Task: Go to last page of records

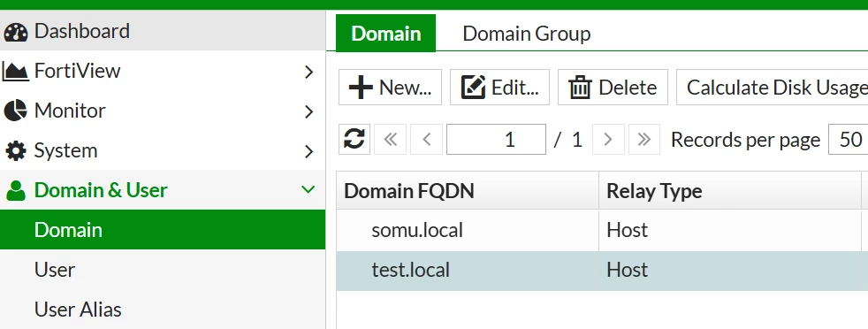Action: pyautogui.click(x=643, y=139)
